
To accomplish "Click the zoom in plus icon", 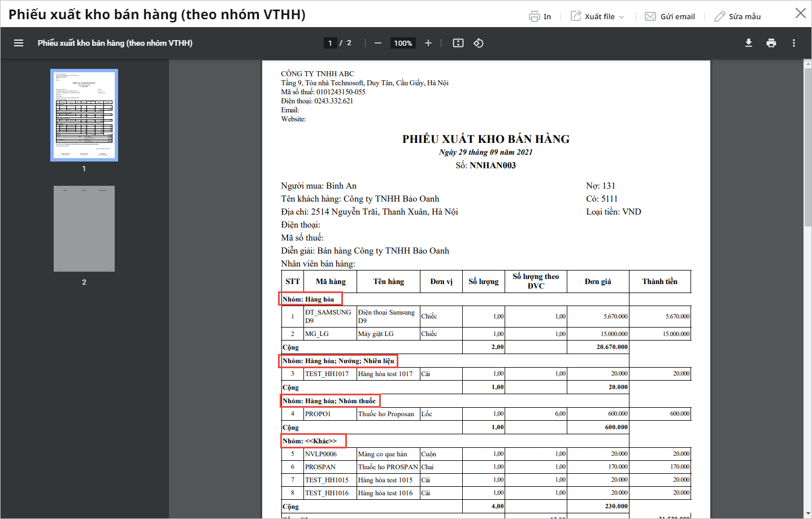I will click(428, 43).
